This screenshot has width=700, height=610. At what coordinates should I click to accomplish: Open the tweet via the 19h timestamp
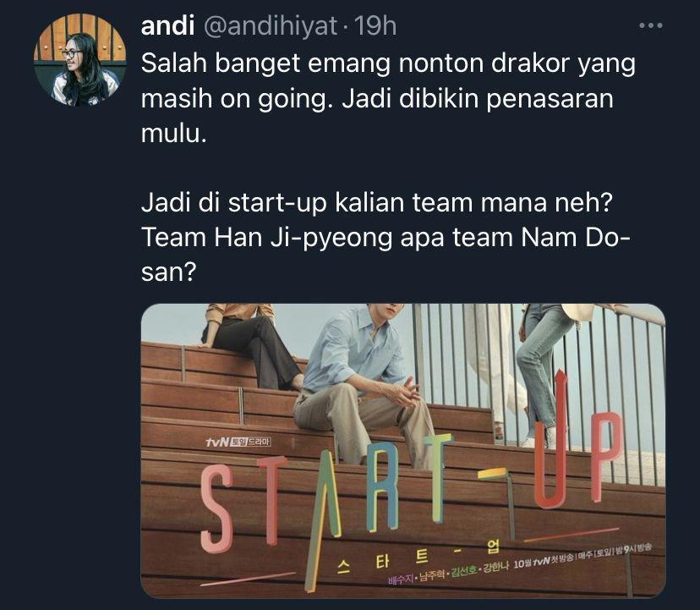point(375,26)
